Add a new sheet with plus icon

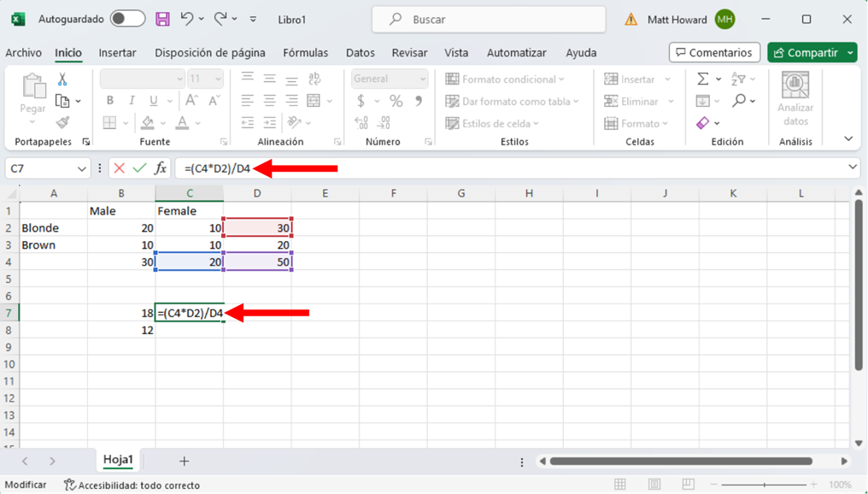click(x=184, y=462)
